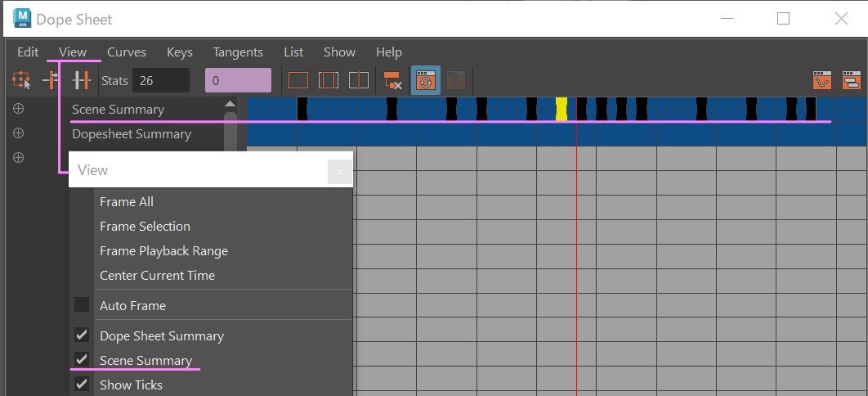868x396 pixels.
Task: Click the Frame Playback Range toolbar icon
Action: [329, 80]
